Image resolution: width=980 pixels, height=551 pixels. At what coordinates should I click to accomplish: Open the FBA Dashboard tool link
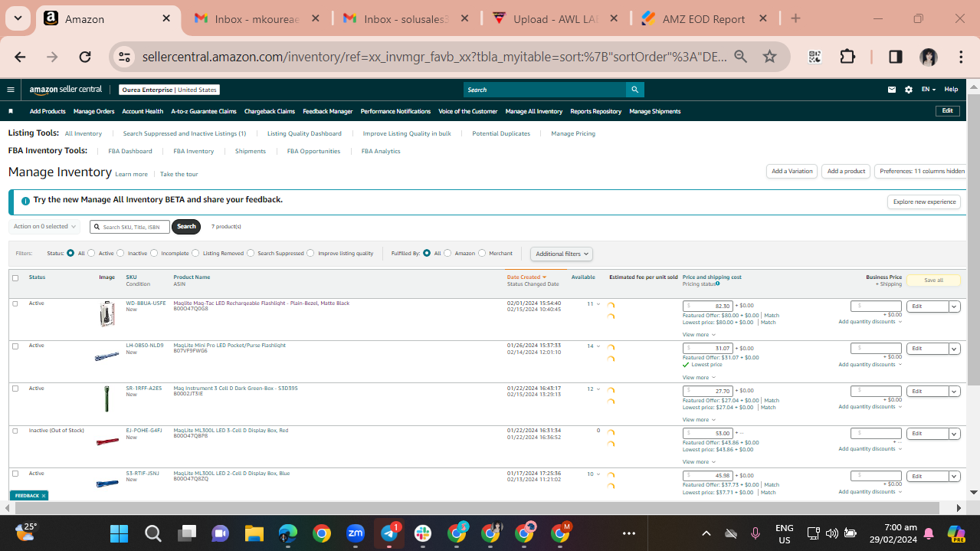pyautogui.click(x=130, y=151)
